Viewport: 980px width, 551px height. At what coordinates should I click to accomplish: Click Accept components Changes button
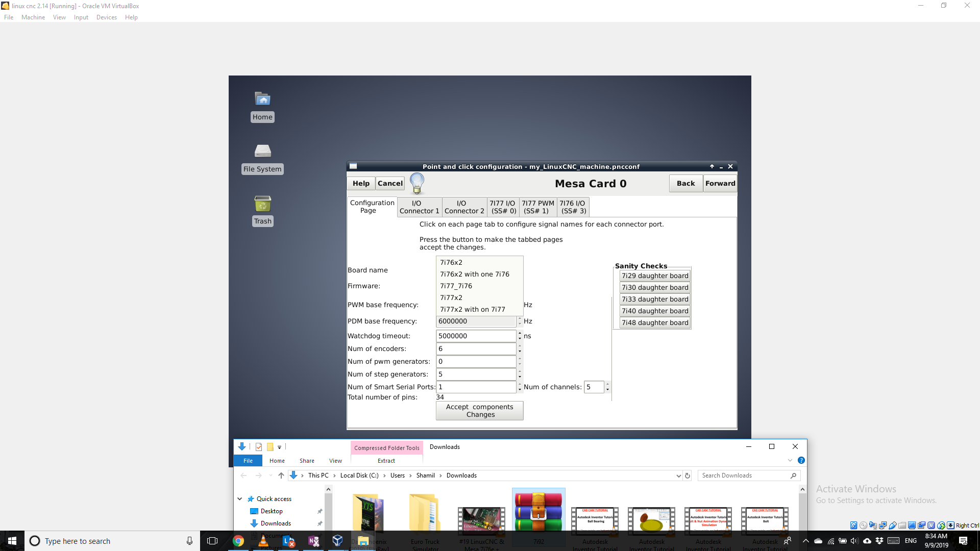[x=479, y=411]
